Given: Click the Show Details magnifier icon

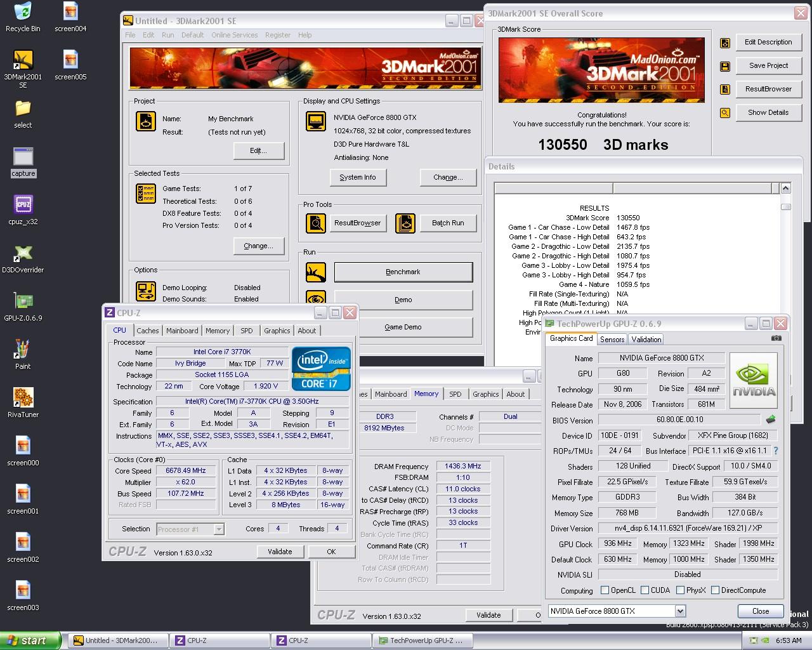Looking at the screenshot, I should (725, 113).
